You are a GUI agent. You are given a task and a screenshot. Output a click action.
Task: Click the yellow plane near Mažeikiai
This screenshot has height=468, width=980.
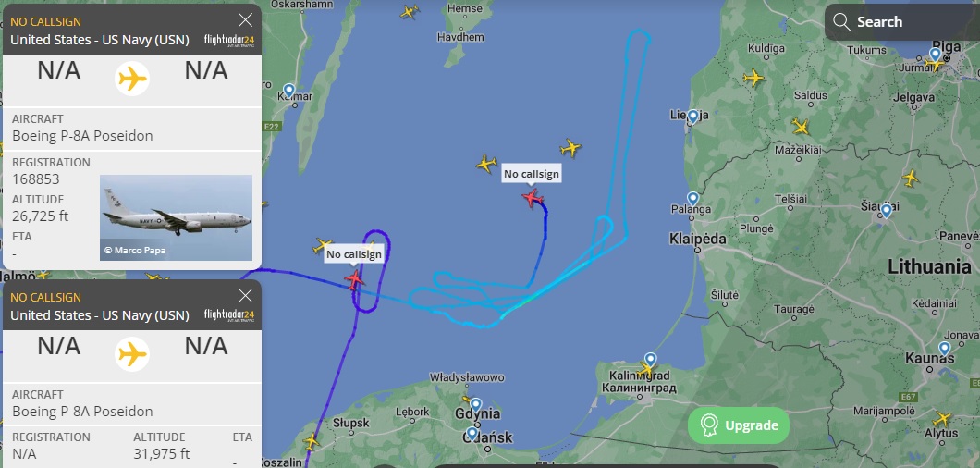pos(800,127)
